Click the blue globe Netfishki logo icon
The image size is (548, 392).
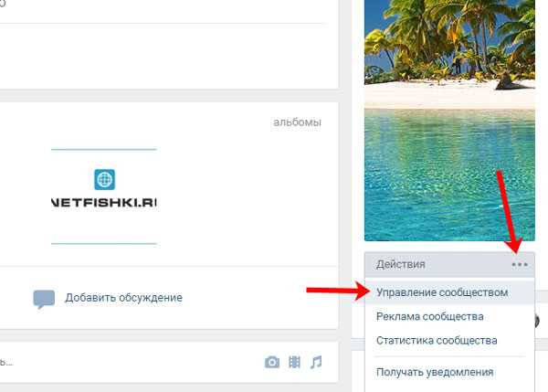[104, 179]
